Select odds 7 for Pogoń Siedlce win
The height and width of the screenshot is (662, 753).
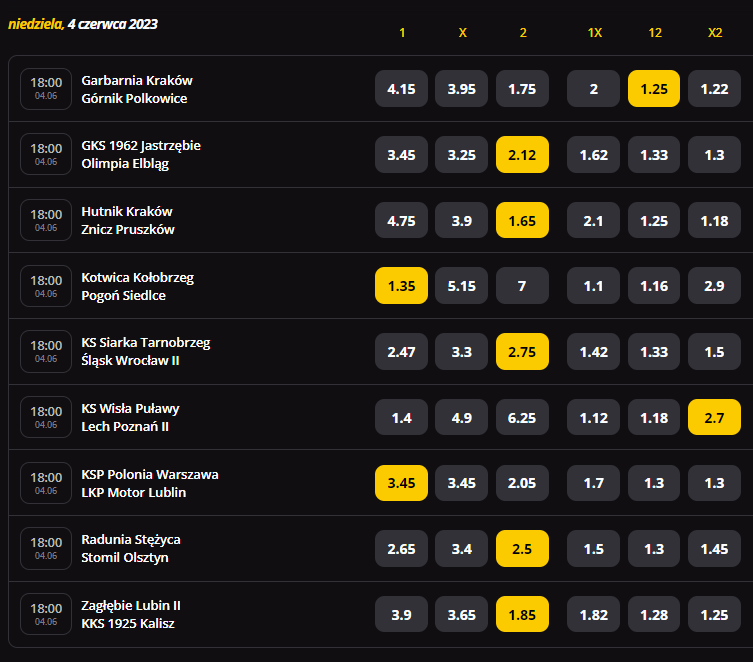pyautogui.click(x=522, y=286)
